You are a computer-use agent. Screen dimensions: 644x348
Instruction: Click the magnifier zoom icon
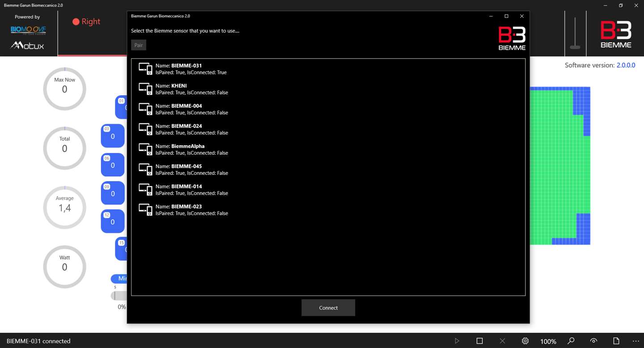[x=571, y=341]
